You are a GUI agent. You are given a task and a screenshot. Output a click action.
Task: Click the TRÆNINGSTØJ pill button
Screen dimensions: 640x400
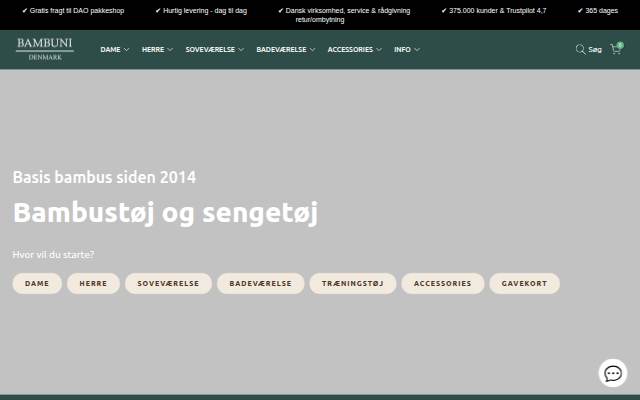click(353, 283)
